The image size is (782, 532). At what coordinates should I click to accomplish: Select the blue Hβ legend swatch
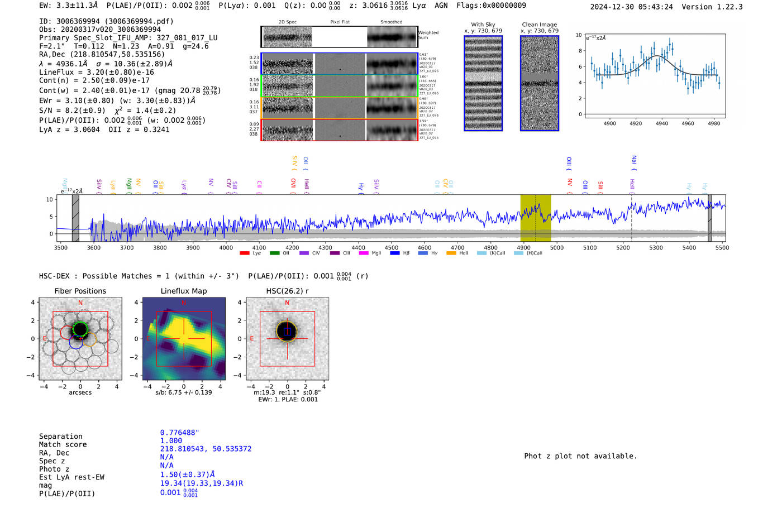[394, 253]
